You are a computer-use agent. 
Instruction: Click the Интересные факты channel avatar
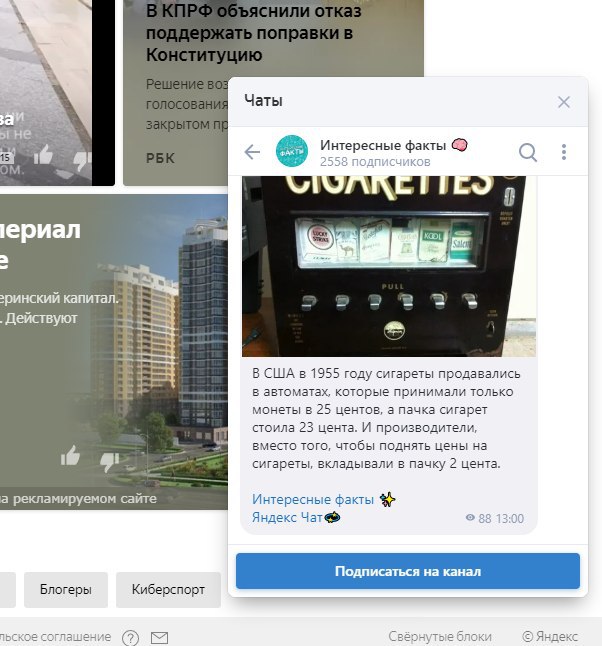click(x=292, y=151)
